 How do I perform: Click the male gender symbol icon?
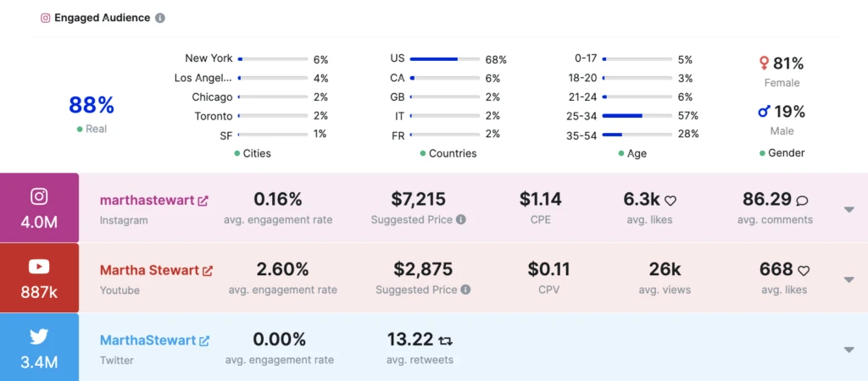click(764, 112)
